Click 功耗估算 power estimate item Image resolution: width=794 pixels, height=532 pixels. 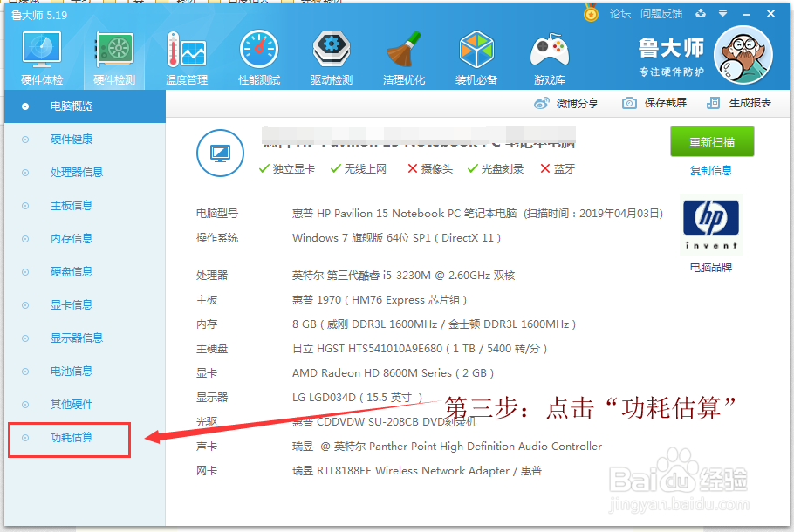tap(70, 438)
